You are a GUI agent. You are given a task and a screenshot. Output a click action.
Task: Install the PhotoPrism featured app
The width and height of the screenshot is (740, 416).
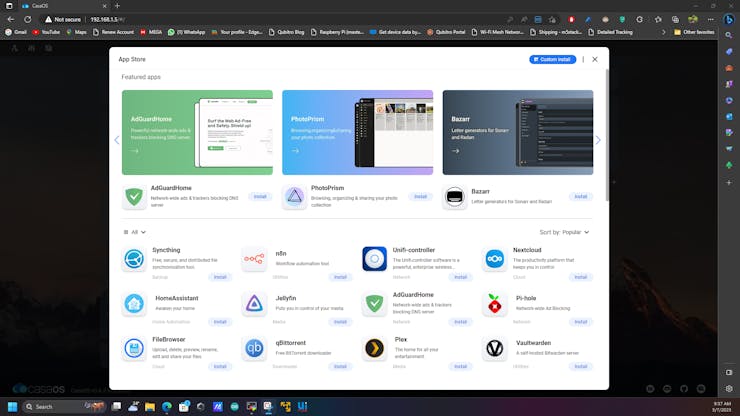pos(420,197)
